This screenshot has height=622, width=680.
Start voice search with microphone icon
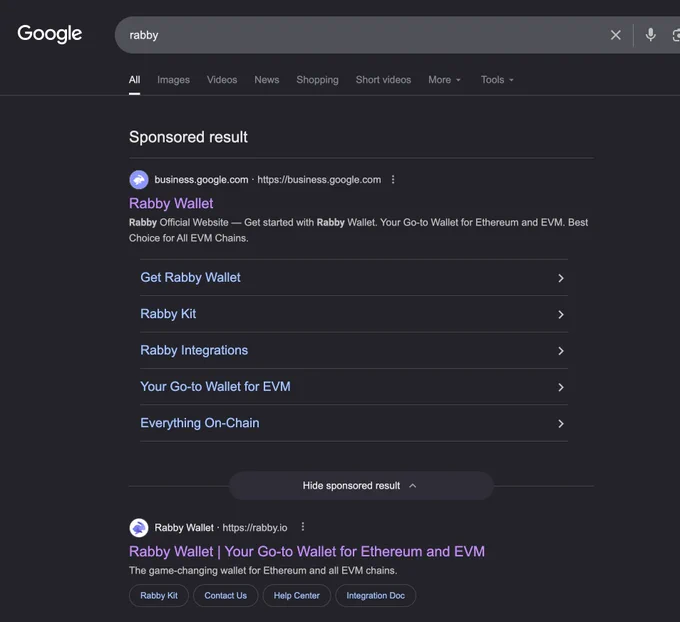(650, 35)
